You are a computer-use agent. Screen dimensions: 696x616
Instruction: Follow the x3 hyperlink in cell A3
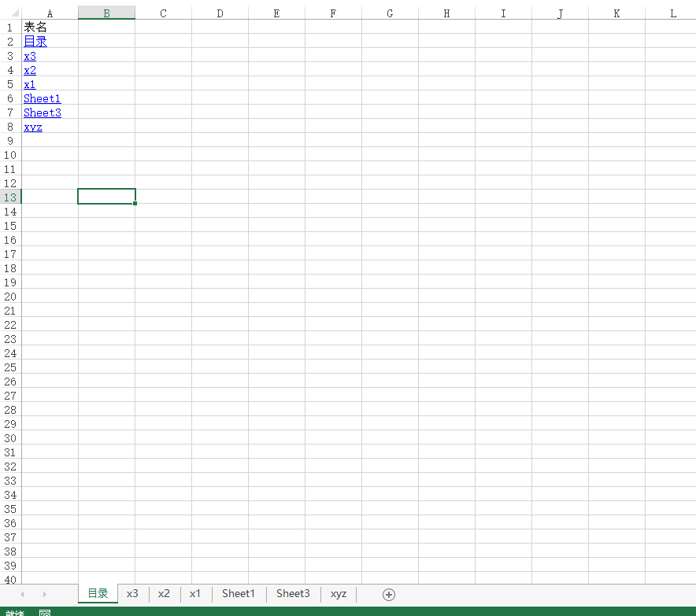click(x=30, y=57)
